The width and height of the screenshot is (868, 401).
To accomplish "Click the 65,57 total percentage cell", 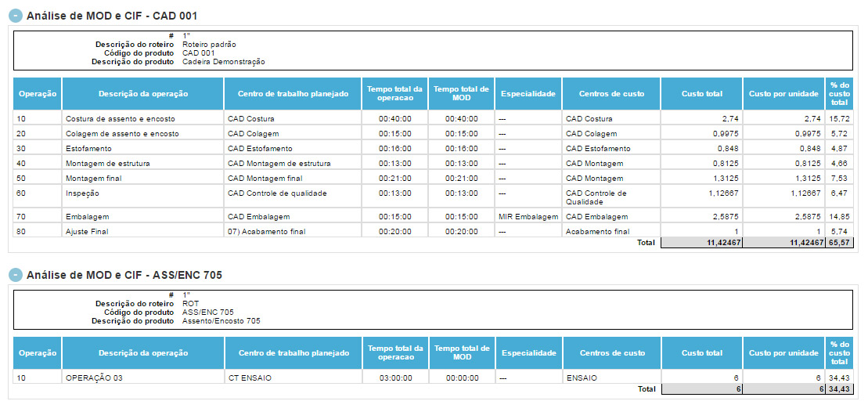I will (839, 243).
